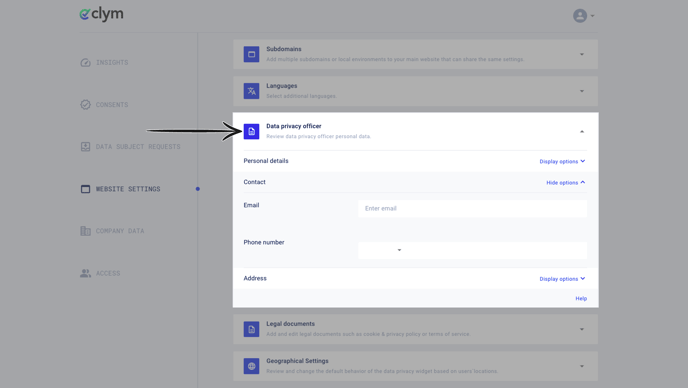
Task: Expand the Subdomains section arrow
Action: (582, 54)
